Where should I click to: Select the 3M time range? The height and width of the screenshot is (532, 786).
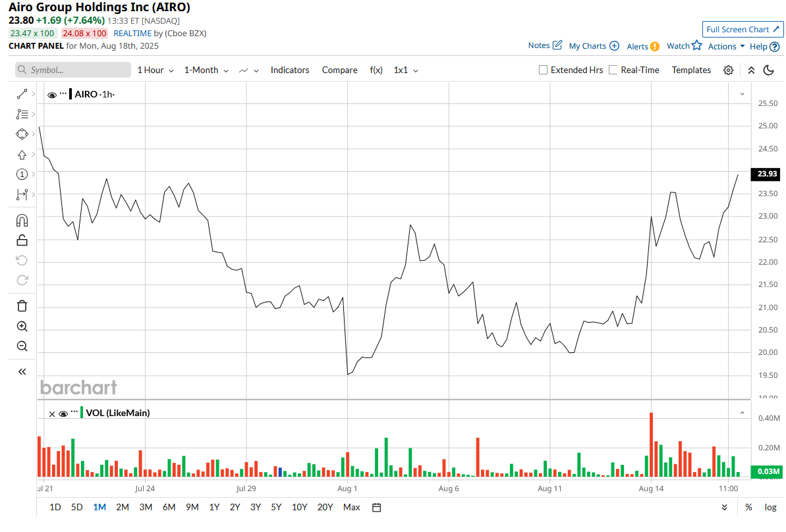point(146,508)
